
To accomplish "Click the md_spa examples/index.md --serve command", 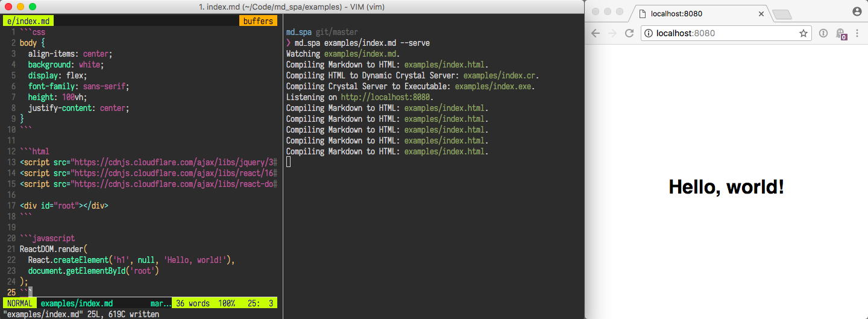I will click(362, 43).
